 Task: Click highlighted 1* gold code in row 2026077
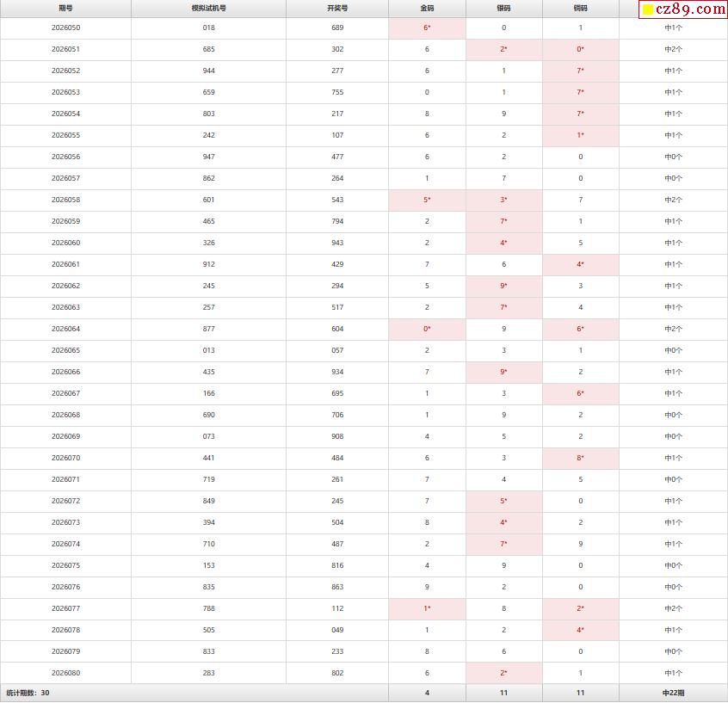(x=427, y=608)
